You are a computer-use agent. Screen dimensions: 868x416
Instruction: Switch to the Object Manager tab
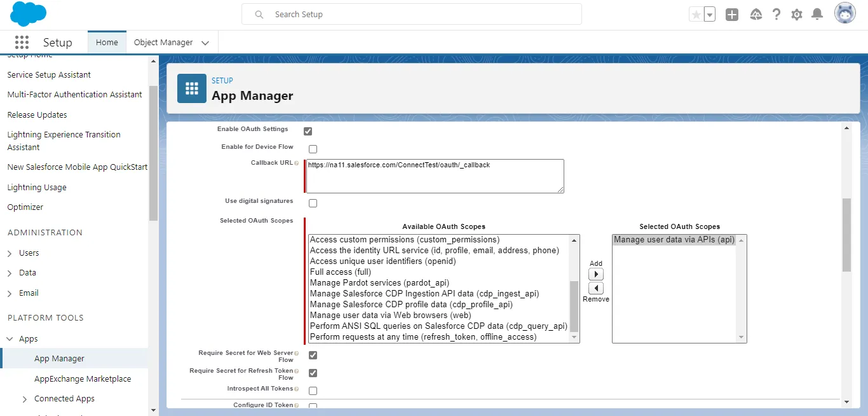point(163,42)
